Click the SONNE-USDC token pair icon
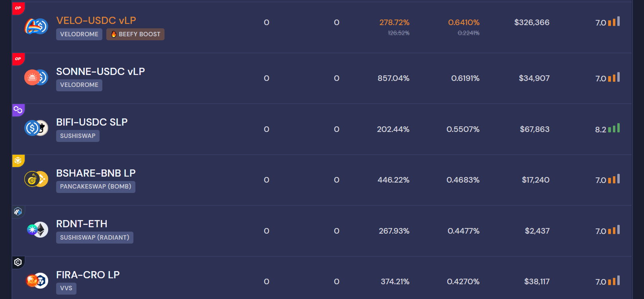The height and width of the screenshot is (299, 644). pyautogui.click(x=36, y=77)
